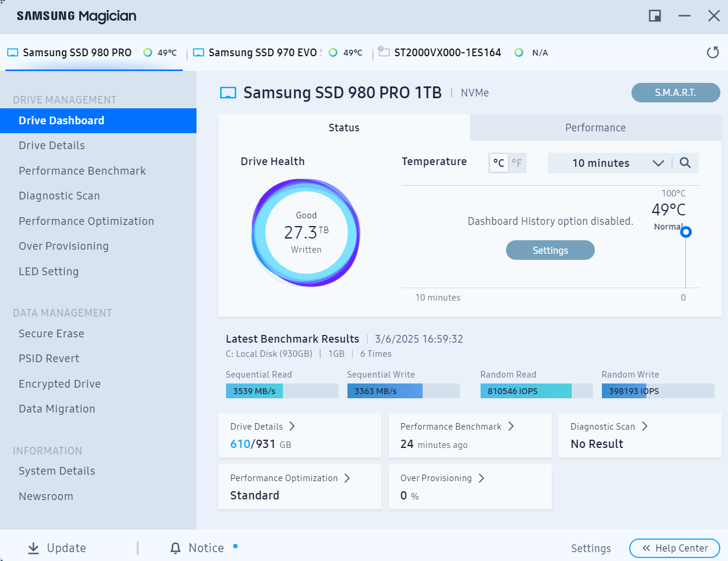The height and width of the screenshot is (561, 728).
Task: Click the green status circle for ST2000VX000 drive
Action: click(x=519, y=53)
